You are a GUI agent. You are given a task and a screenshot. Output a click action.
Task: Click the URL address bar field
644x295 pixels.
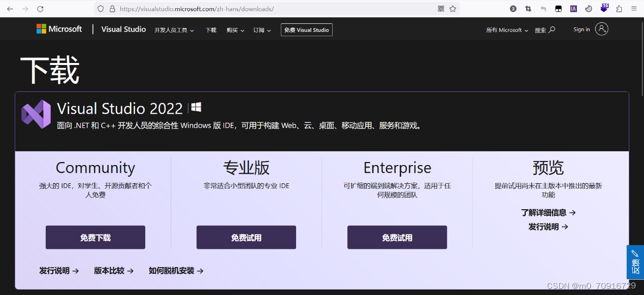click(x=277, y=9)
